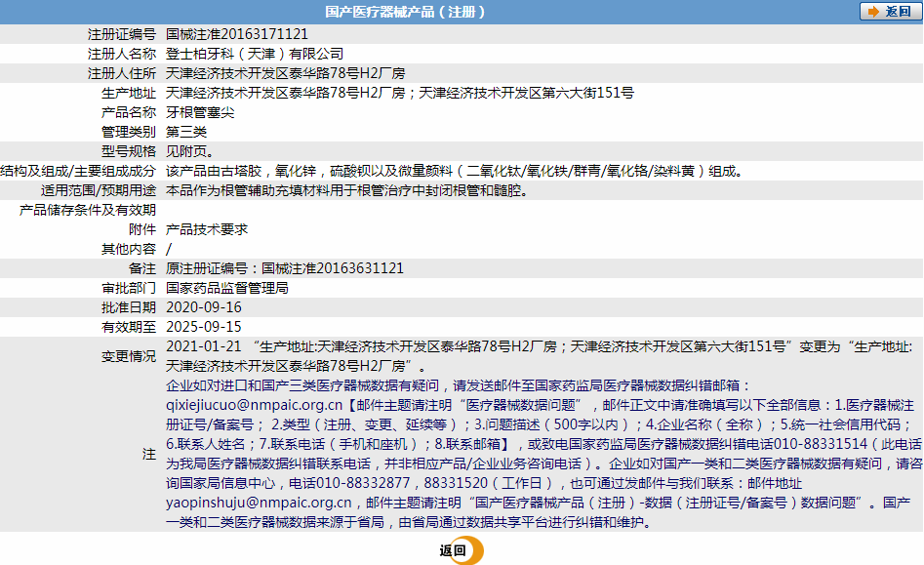The image size is (924, 565).
Task: Click the 其他内容 slash value
Action: coord(169,249)
